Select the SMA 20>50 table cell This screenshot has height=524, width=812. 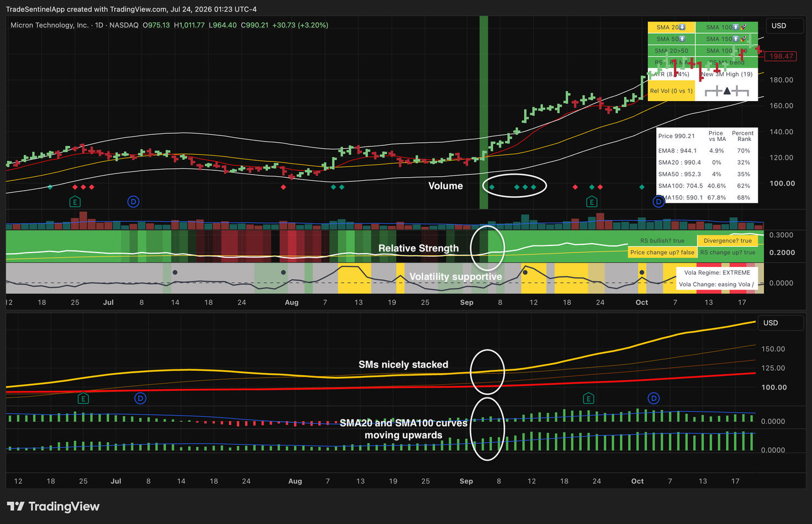[671, 51]
